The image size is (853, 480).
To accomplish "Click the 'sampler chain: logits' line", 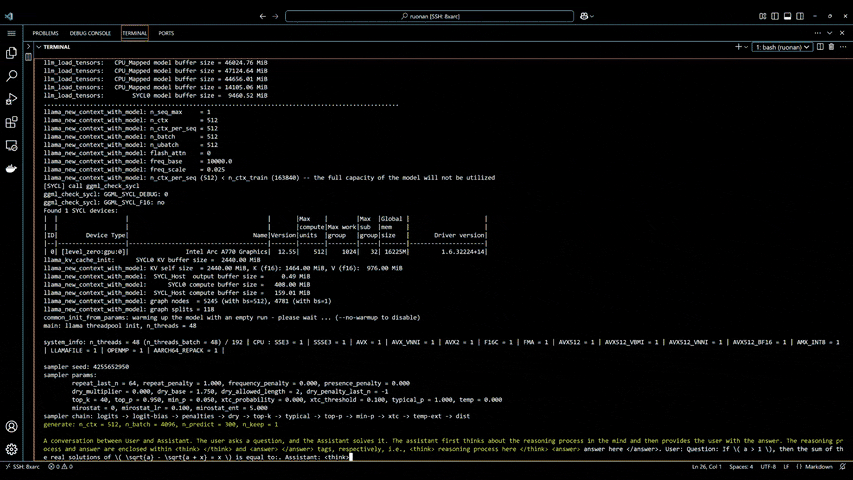I will [x=257, y=416].
